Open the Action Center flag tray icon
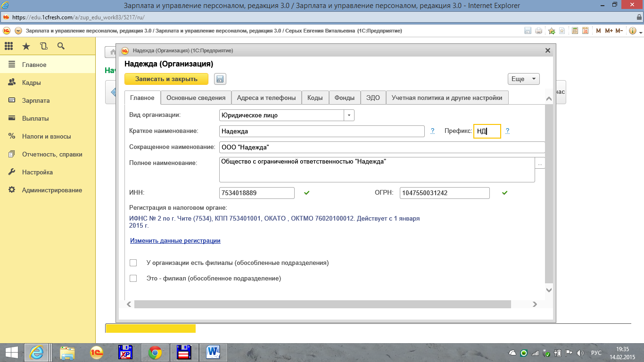The image size is (644, 362). pyautogui.click(x=569, y=353)
